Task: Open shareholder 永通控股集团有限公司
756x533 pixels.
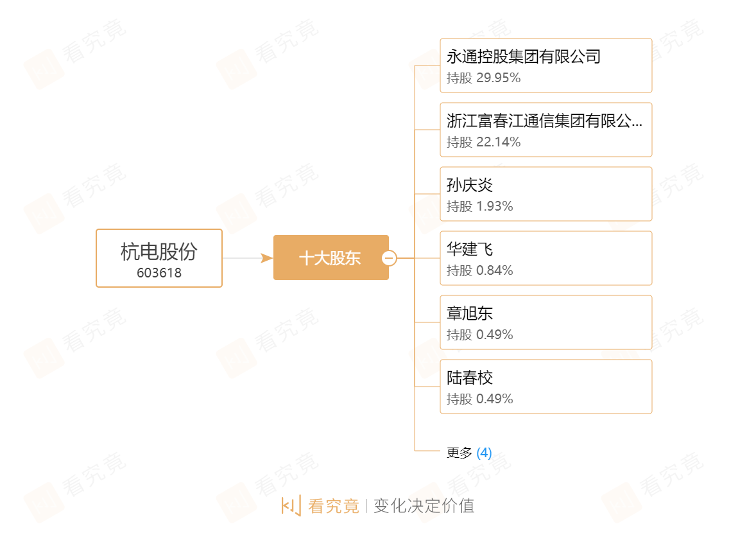Action: click(524, 57)
